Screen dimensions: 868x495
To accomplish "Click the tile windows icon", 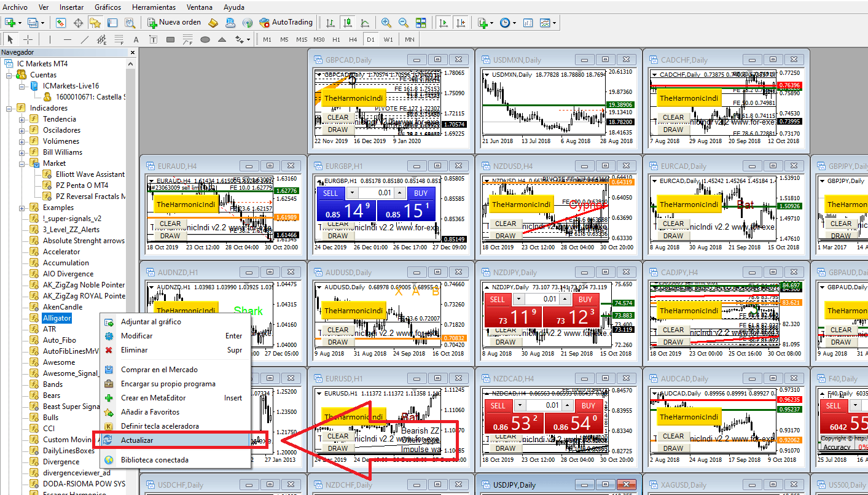I will coord(420,23).
